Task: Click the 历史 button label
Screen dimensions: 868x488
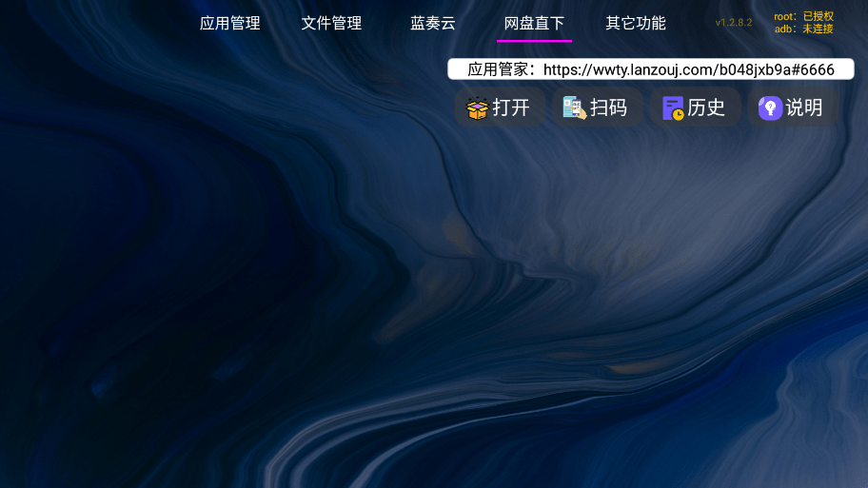Action: (x=706, y=107)
